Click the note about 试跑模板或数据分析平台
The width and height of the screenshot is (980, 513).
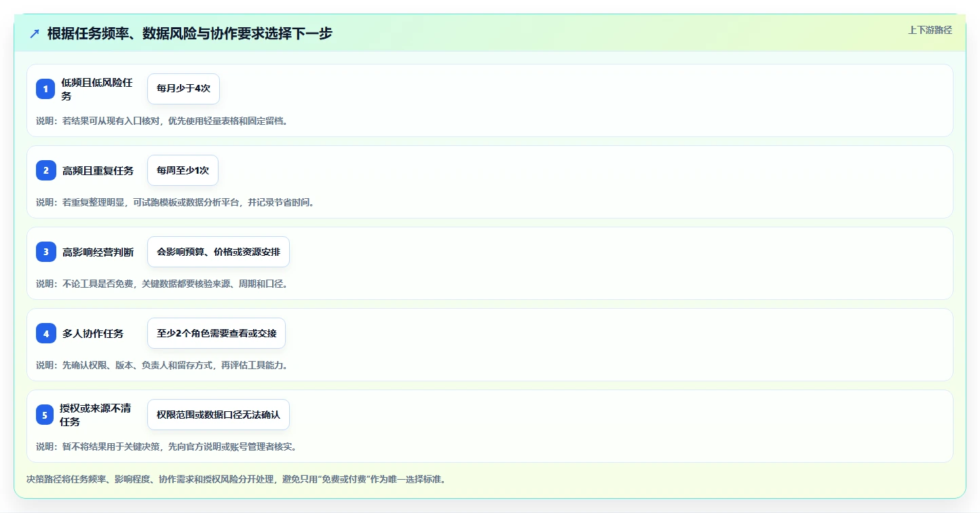pyautogui.click(x=176, y=202)
